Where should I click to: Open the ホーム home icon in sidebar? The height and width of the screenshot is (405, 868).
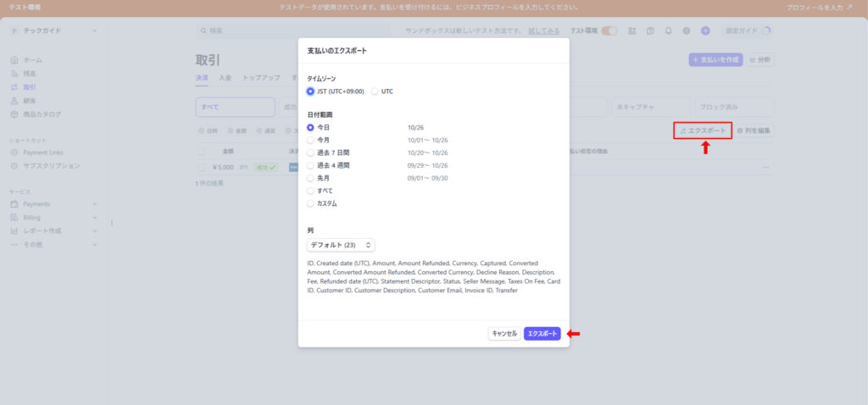14,60
